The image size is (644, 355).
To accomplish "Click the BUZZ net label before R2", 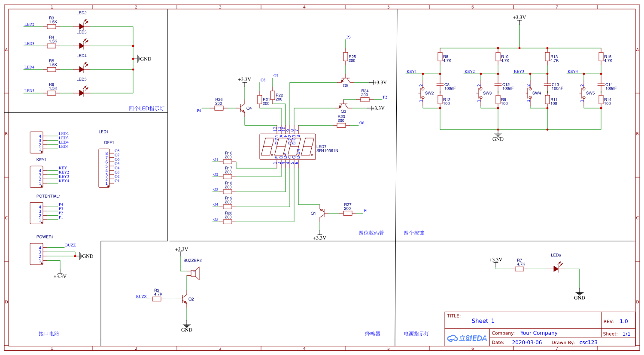I will click(x=141, y=297).
